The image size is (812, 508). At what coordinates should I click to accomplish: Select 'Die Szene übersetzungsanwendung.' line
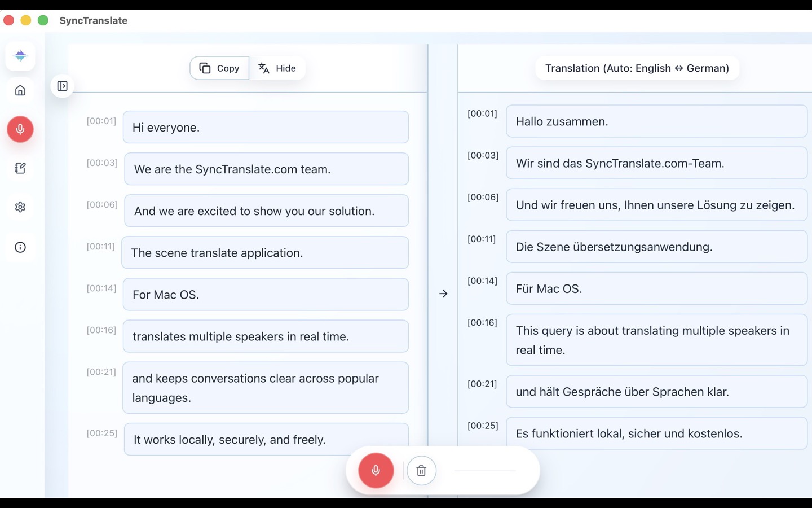point(657,246)
